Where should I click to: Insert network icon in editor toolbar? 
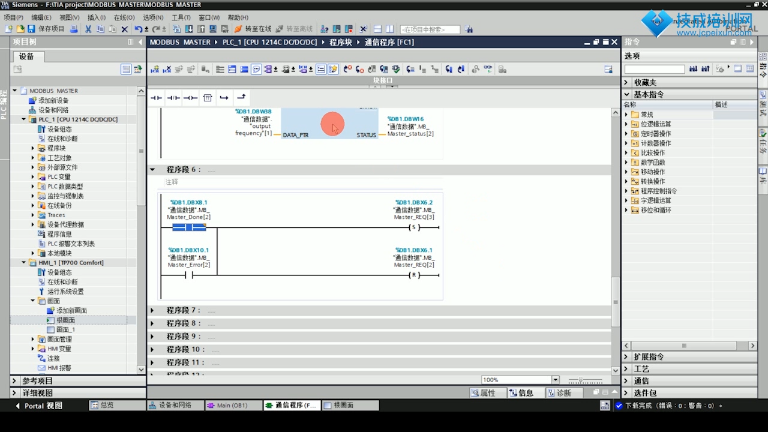tap(155, 70)
